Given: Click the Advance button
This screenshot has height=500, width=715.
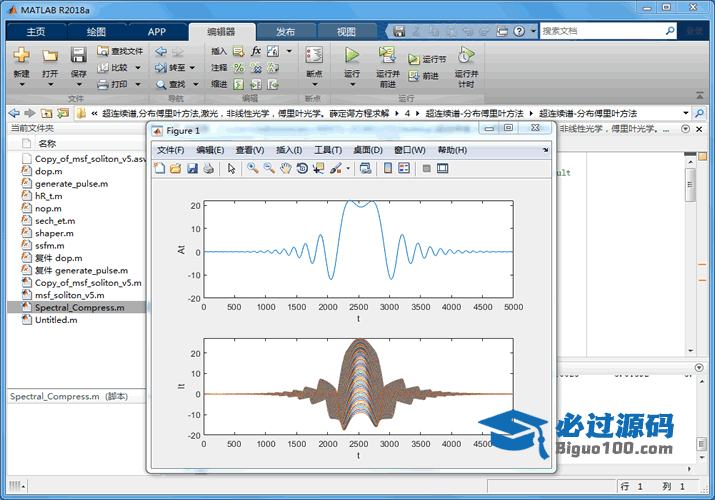Looking at the screenshot, I should click(x=424, y=76).
